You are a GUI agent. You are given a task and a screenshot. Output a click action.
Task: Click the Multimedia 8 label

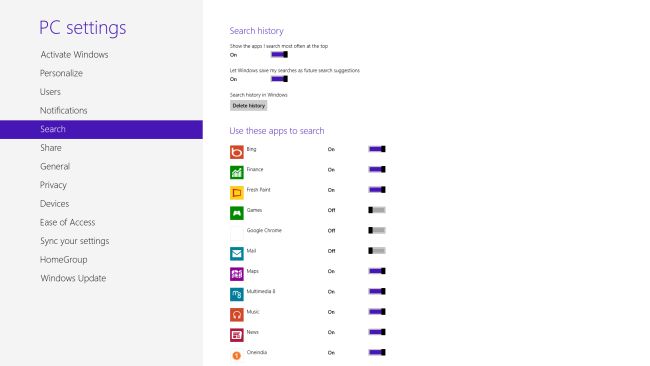261,291
